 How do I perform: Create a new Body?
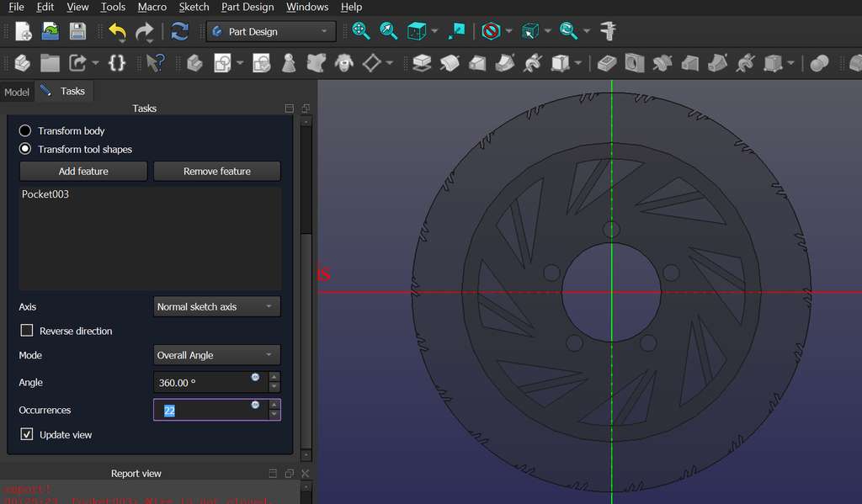click(x=194, y=63)
